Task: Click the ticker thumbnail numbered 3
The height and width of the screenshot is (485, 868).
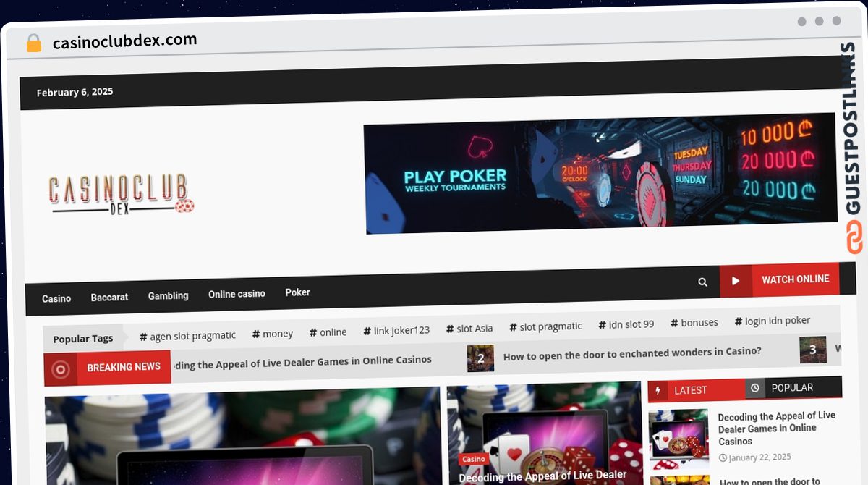Action: (813, 350)
